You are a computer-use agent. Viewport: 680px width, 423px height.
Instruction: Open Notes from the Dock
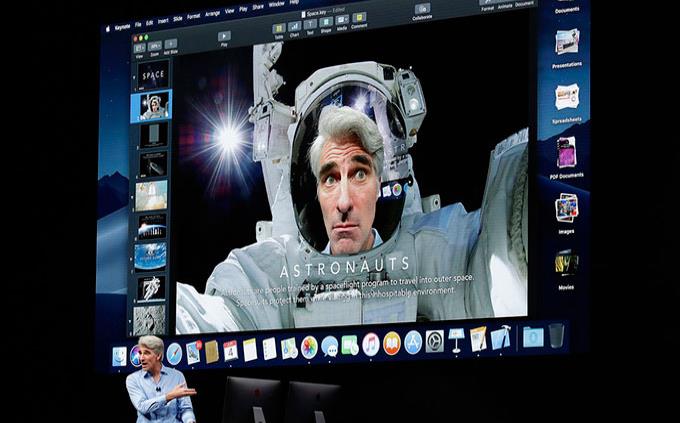tap(250, 350)
